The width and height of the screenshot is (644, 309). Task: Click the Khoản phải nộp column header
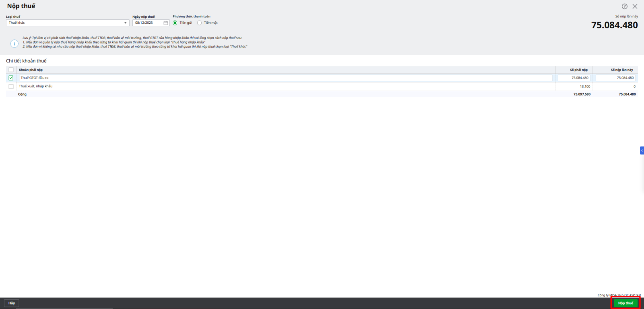coord(31,70)
